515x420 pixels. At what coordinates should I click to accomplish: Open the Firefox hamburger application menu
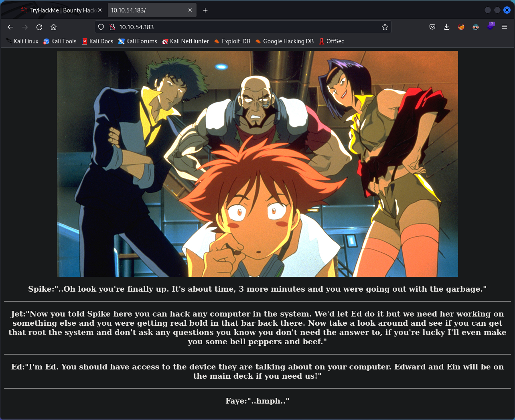505,27
